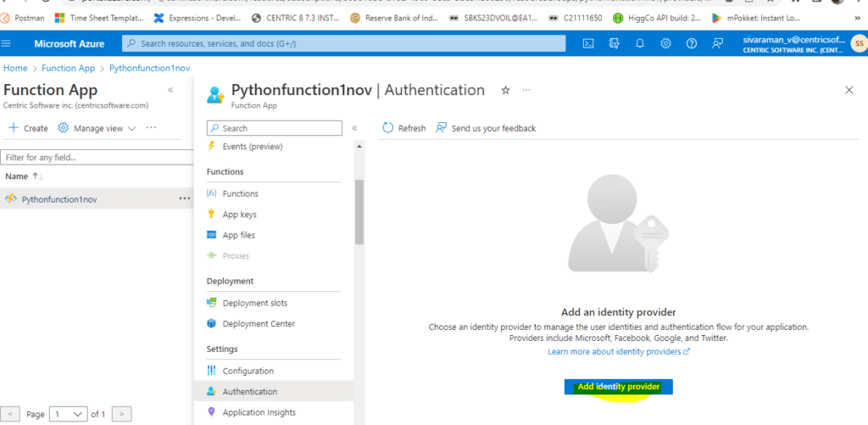Go to the next page
The width and height of the screenshot is (868, 425).
point(122,414)
